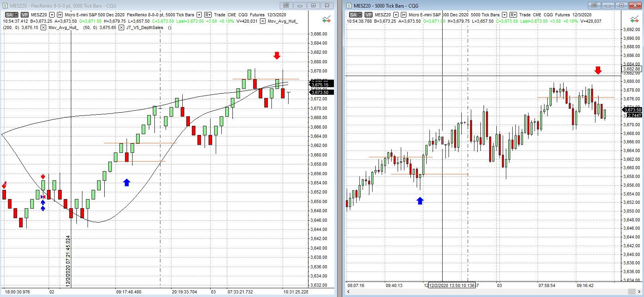Open the interval dropdown in FlexRenko chart
Image resolution: width=644 pixels, height=297 pixels.
60,15
